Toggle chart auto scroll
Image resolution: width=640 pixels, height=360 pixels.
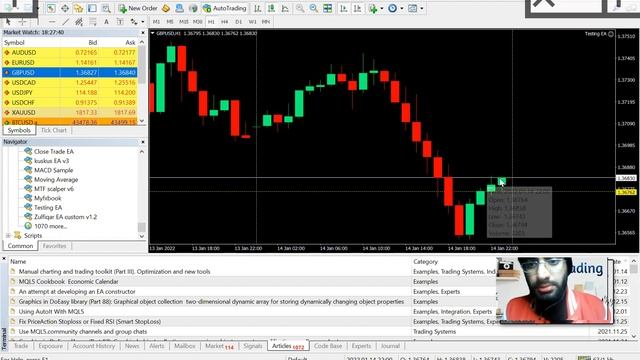344,8
